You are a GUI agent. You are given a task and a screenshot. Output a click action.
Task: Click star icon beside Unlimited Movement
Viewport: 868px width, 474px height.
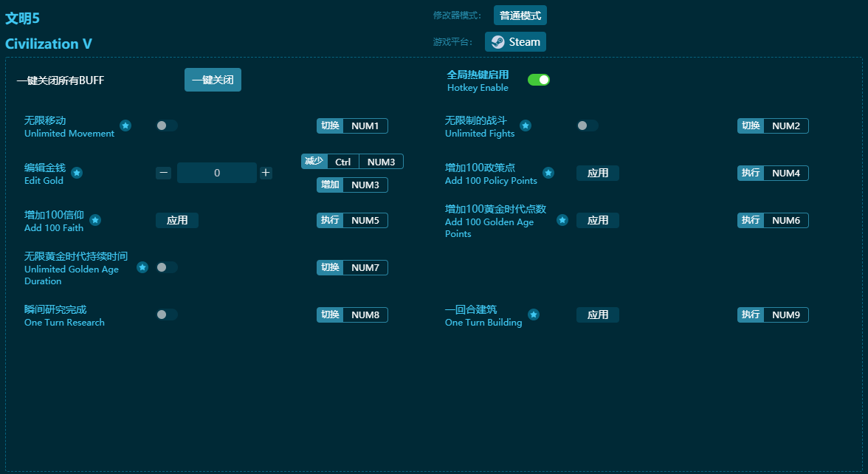pyautogui.click(x=125, y=126)
